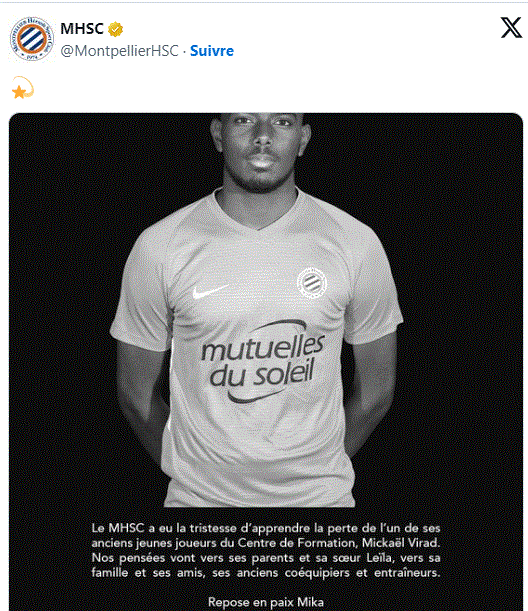The width and height of the screenshot is (528, 611).
Task: Select the shooting star emoji in the tweet
Action: tap(23, 88)
